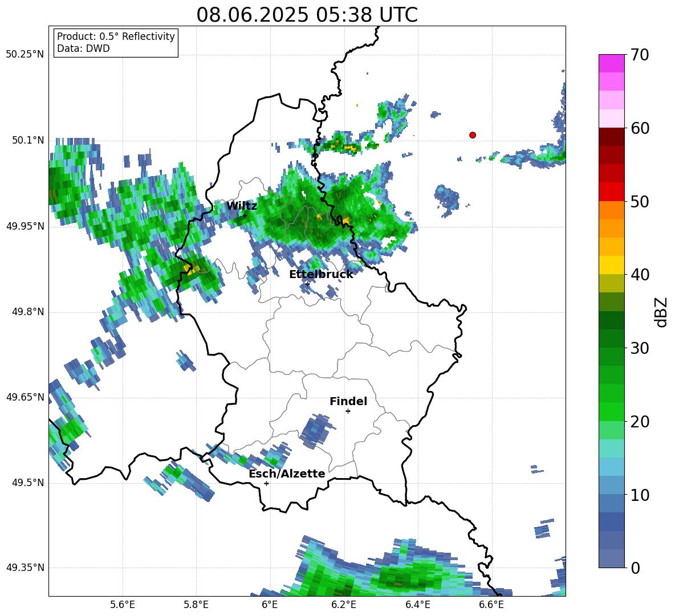
Task: Click the 6.4°E longitude label
Action: (417, 605)
